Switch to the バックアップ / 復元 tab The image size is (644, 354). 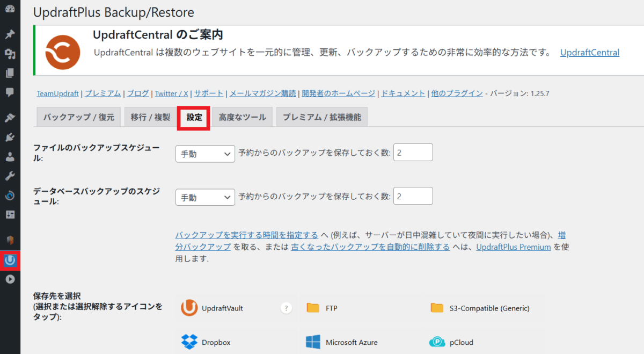tap(78, 117)
